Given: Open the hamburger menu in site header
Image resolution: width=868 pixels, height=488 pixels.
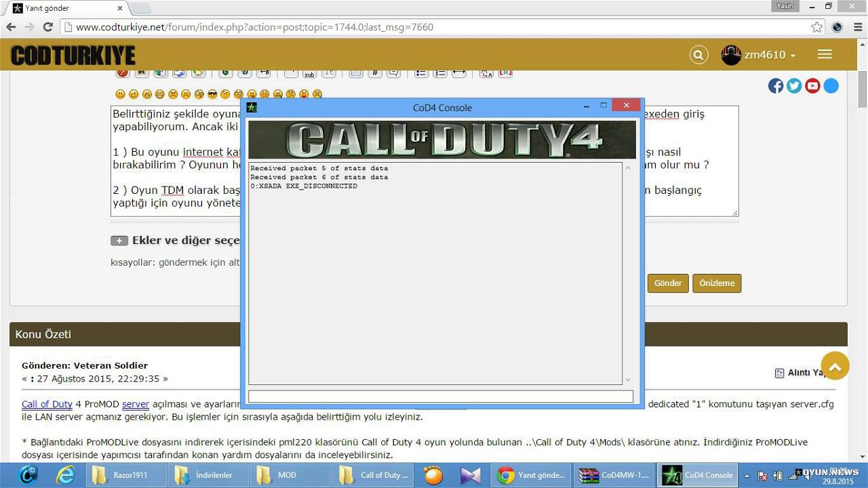Looking at the screenshot, I should tap(825, 54).
